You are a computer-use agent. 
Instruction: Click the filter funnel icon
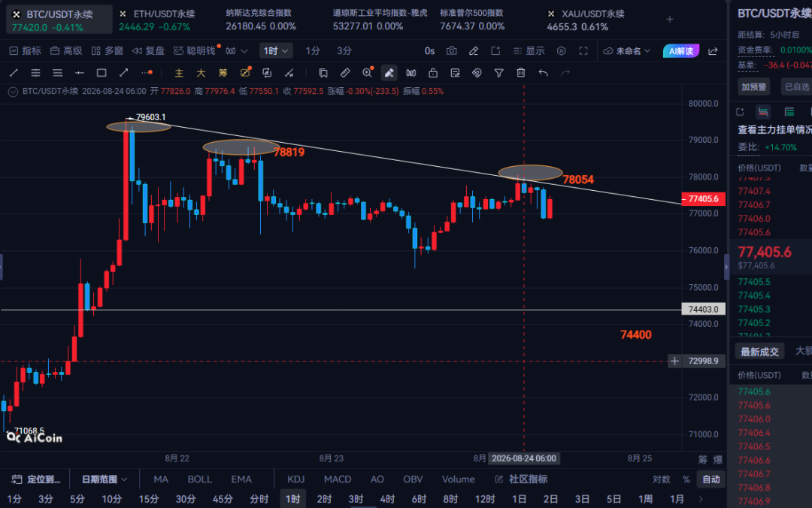[x=498, y=73]
